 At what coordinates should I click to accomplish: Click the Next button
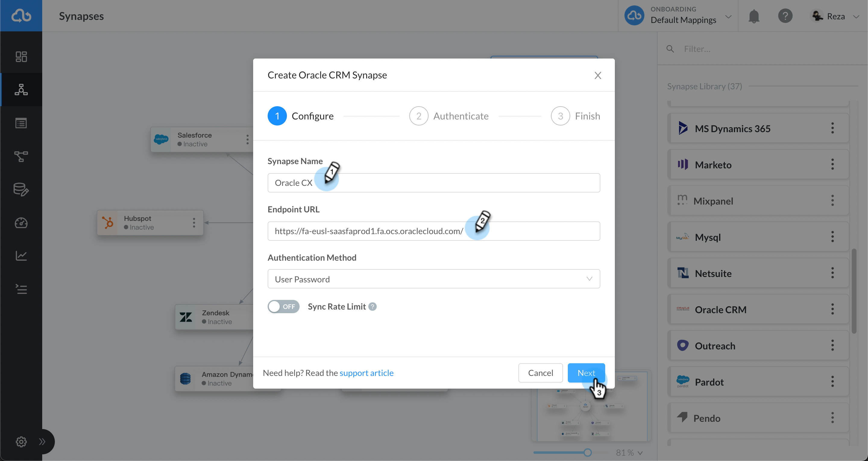click(x=586, y=373)
